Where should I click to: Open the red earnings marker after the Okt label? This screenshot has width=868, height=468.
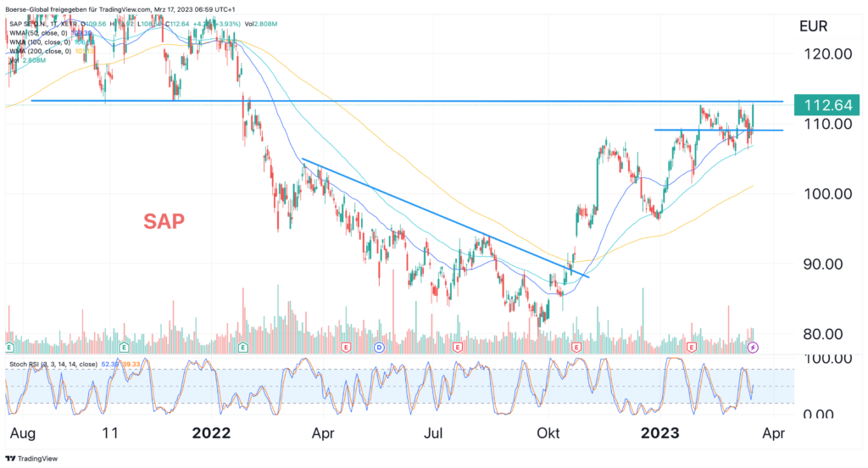[576, 348]
